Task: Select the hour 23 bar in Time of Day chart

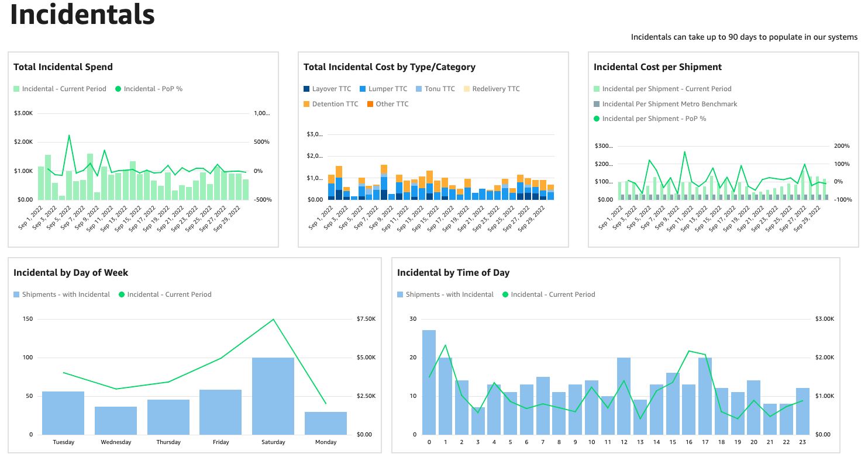Action: pyautogui.click(x=802, y=411)
